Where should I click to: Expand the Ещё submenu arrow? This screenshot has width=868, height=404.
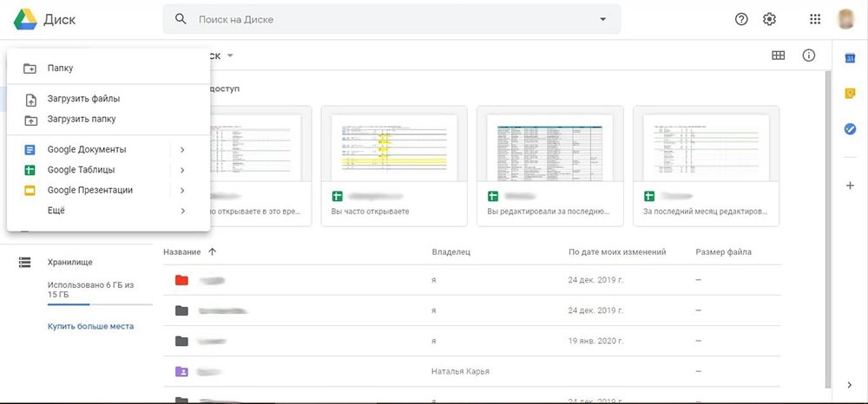tap(182, 211)
